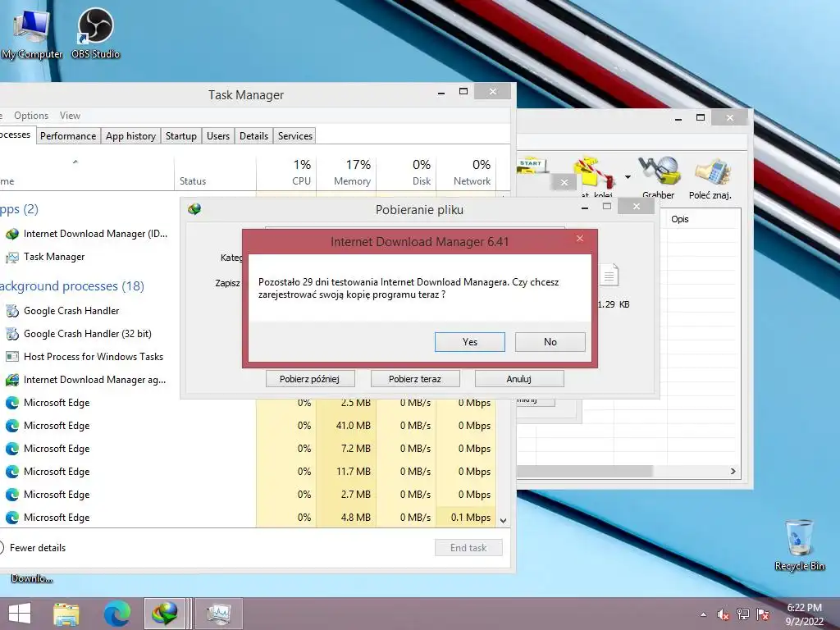Image resolution: width=840 pixels, height=630 pixels.
Task: Select Host Process for Windows Tasks icon
Action: [x=11, y=357]
